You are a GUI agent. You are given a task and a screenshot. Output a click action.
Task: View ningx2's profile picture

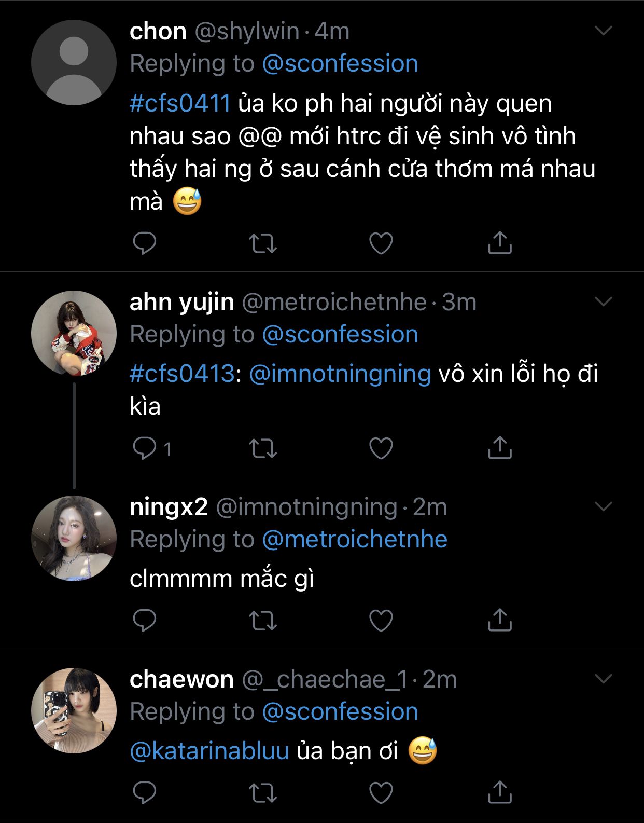74,538
